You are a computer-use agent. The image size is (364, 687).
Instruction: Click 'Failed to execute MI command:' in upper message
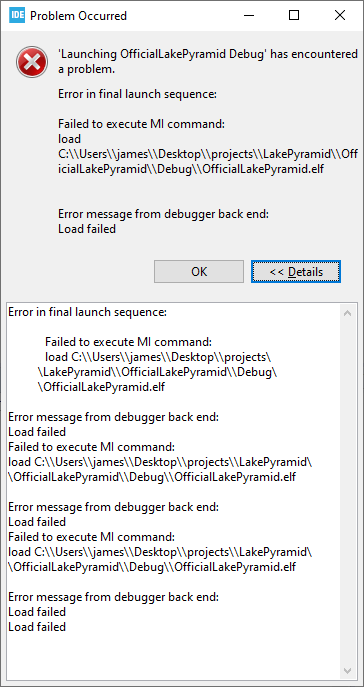(141, 124)
